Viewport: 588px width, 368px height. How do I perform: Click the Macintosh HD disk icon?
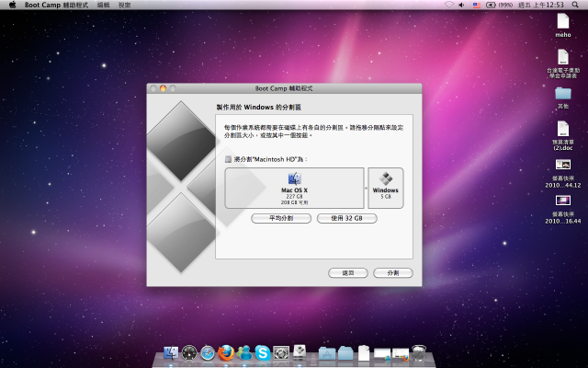(x=228, y=159)
